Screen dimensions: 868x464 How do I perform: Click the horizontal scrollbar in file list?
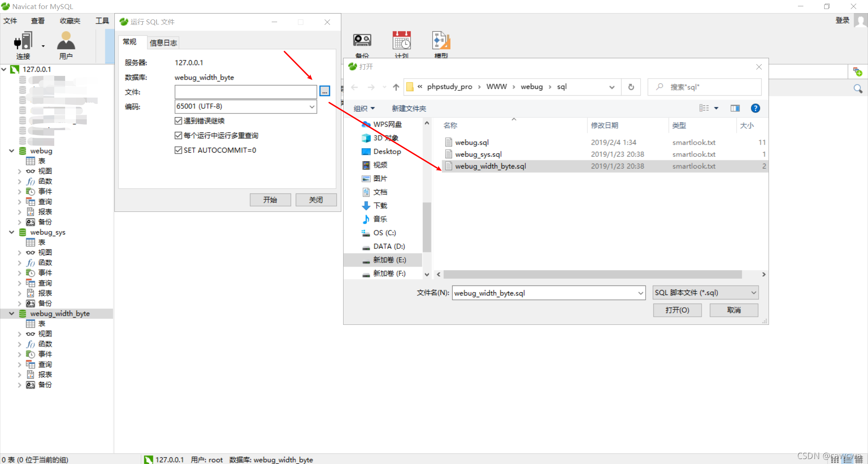pos(593,274)
